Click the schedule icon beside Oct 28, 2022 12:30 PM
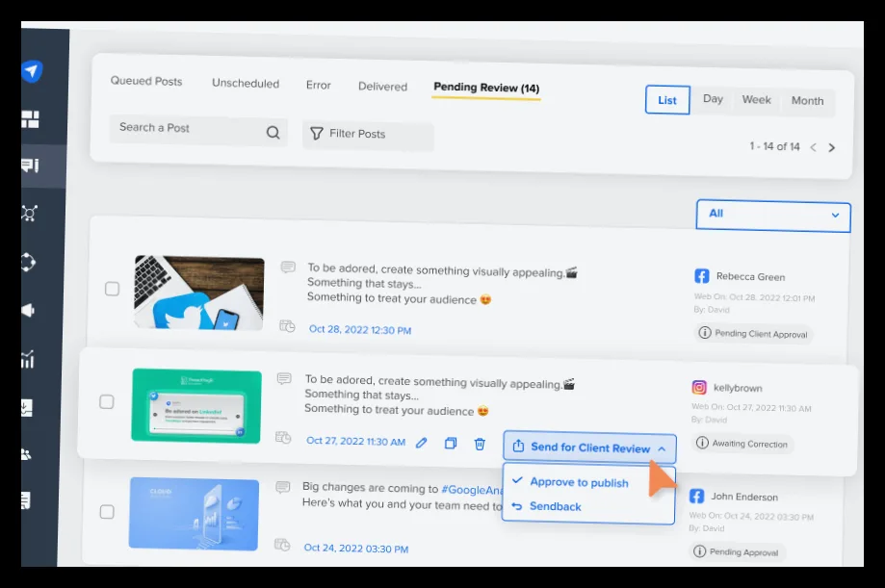This screenshot has height=588, width=885. point(287,326)
